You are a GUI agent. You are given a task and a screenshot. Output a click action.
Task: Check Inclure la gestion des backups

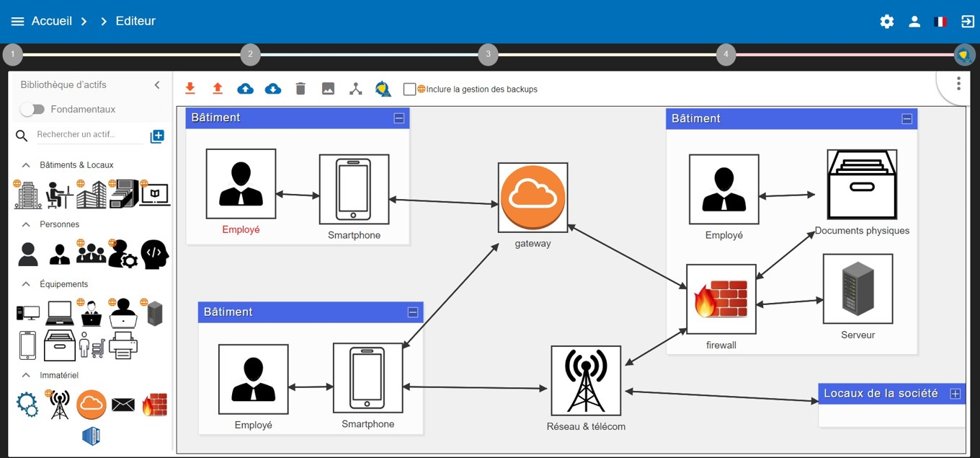pos(409,89)
